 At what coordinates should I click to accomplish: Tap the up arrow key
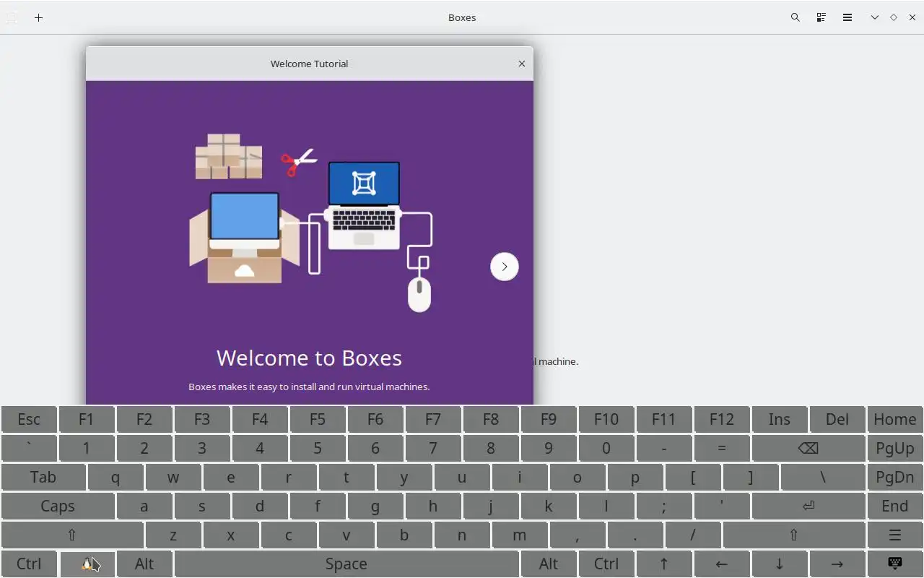coord(664,564)
